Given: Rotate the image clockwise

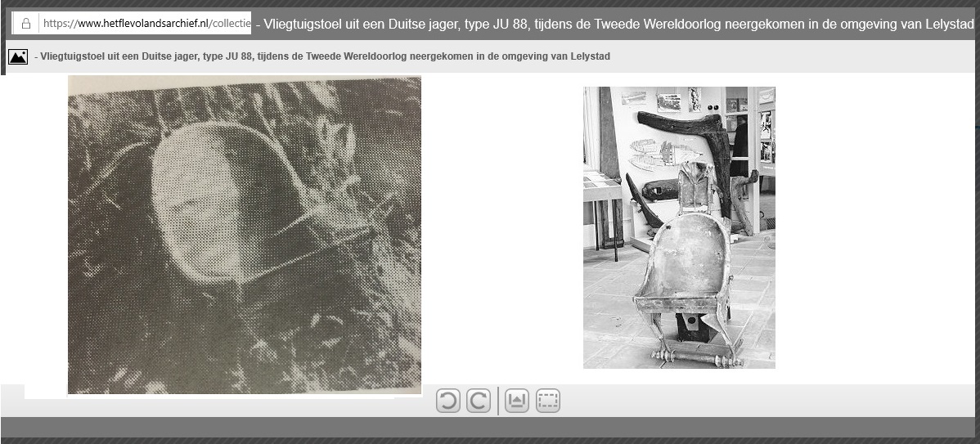Looking at the screenshot, I should (x=479, y=401).
